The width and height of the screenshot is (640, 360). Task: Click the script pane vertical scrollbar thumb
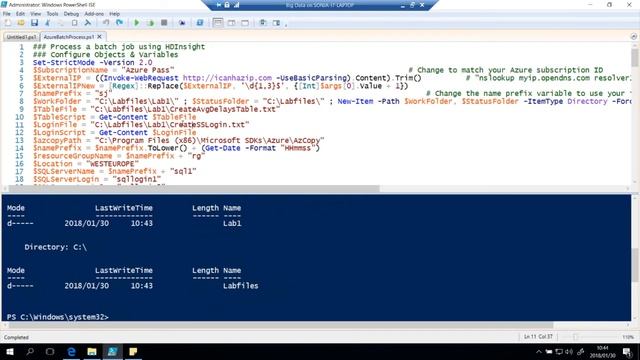tap(634, 58)
